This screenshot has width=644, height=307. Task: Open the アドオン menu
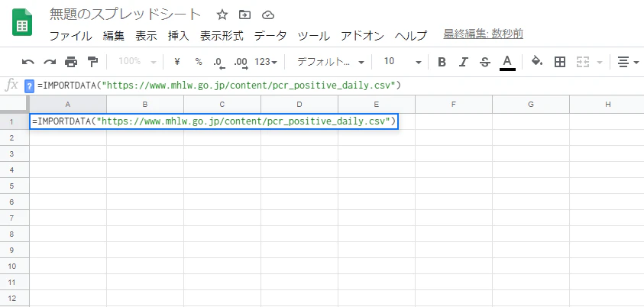click(362, 36)
